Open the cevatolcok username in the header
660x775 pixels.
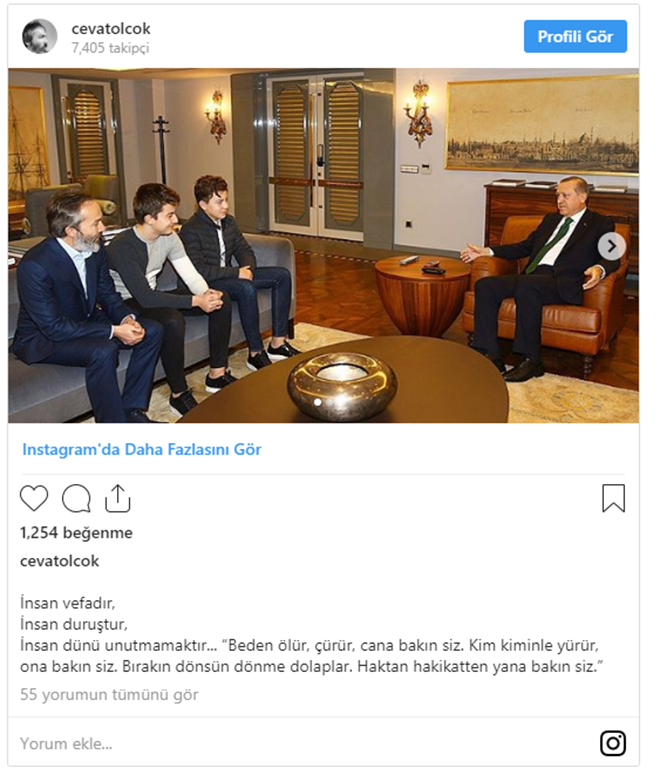point(111,29)
